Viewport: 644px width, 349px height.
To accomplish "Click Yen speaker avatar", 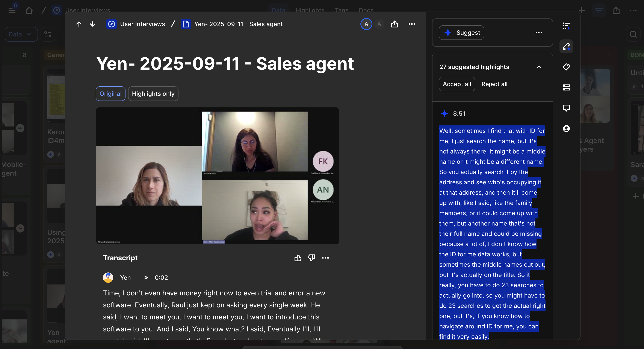I will pyautogui.click(x=108, y=278).
